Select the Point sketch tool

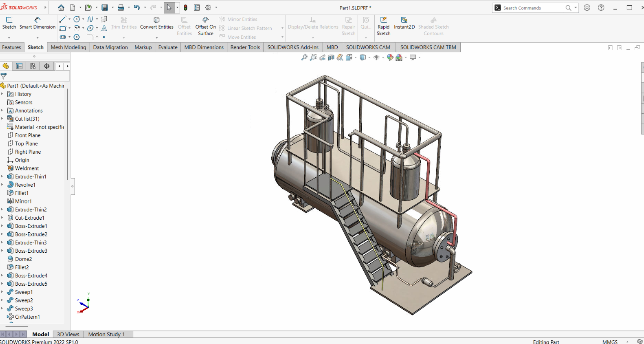point(104,37)
